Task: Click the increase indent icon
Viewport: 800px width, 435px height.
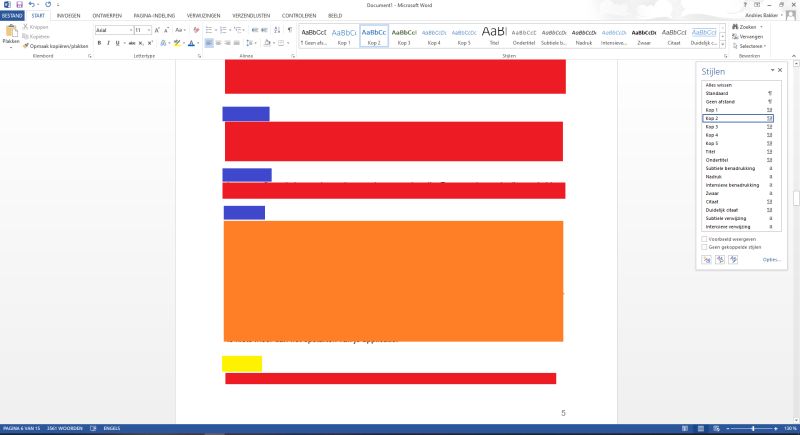Action: pos(264,30)
